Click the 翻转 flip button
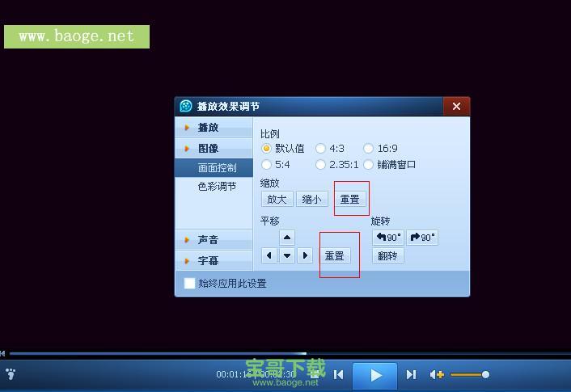The height and width of the screenshot is (392, 571). tap(388, 255)
